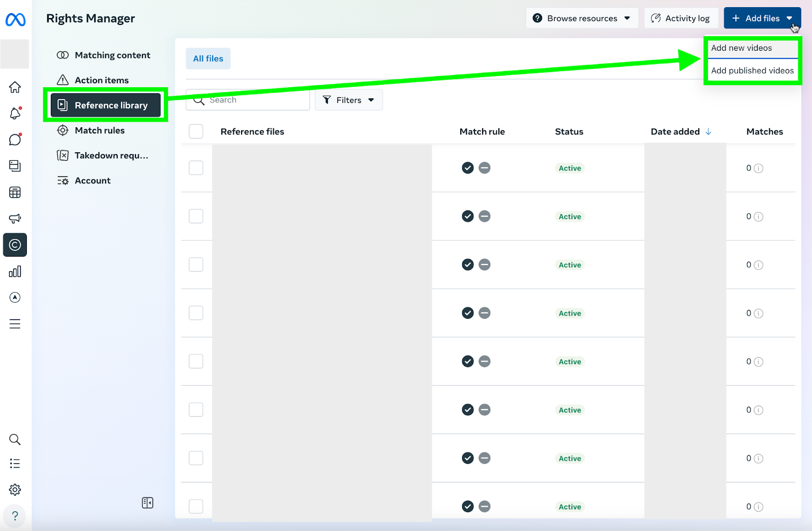812x531 pixels.
Task: Click the Match rule column header
Action: [x=482, y=131]
